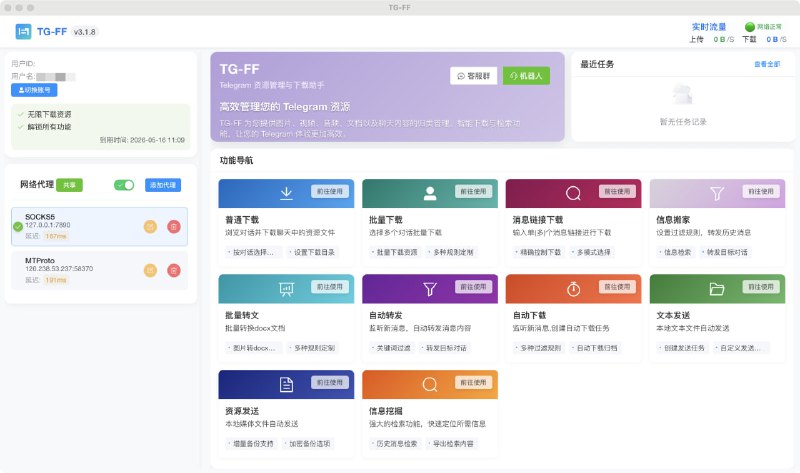
Task: Click the green network status indicator
Action: coord(750,27)
